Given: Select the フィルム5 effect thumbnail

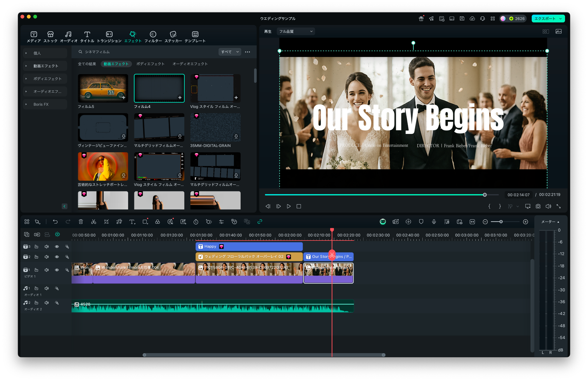Looking at the screenshot, I should pyautogui.click(x=103, y=88).
